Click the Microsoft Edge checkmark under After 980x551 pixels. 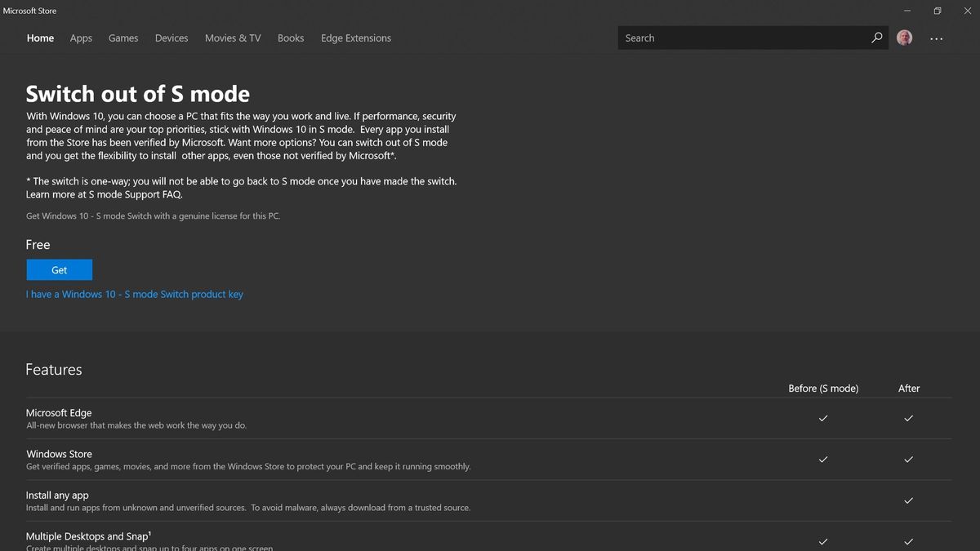(908, 418)
